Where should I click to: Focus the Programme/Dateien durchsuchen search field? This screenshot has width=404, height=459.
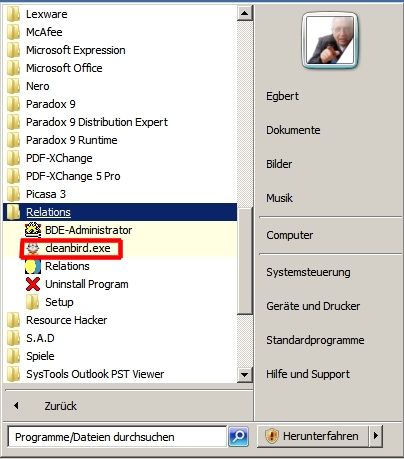(x=117, y=437)
